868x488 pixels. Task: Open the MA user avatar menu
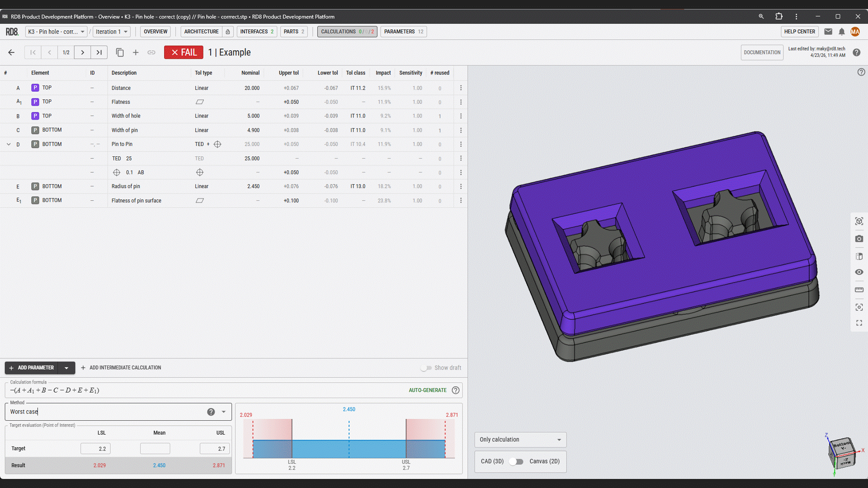855,32
